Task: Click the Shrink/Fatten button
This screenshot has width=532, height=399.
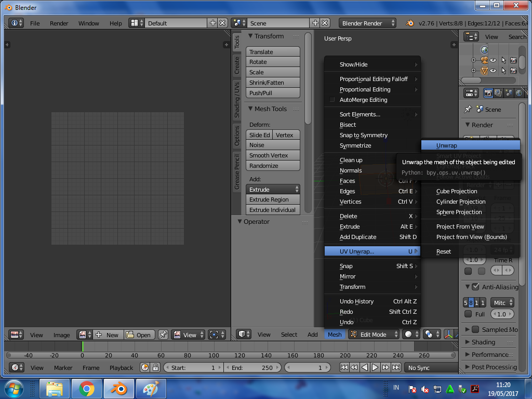Action: 273,83
